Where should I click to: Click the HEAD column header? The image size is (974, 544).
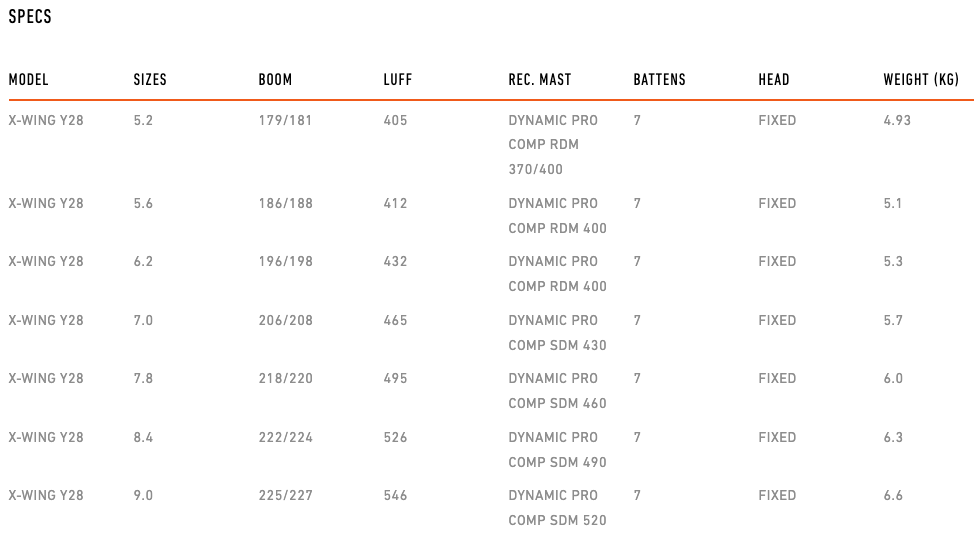tap(774, 80)
